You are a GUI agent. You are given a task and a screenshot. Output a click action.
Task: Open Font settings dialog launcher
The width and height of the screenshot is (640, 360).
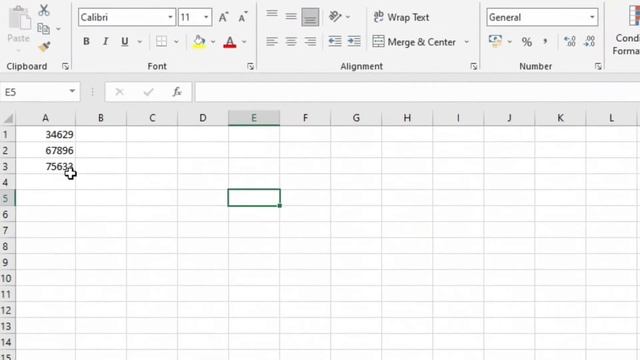[x=250, y=66]
